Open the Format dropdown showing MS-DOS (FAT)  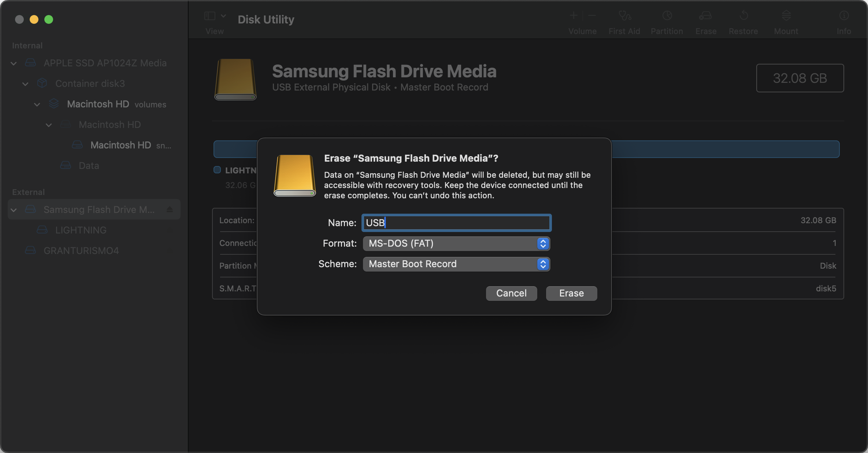[x=456, y=243]
